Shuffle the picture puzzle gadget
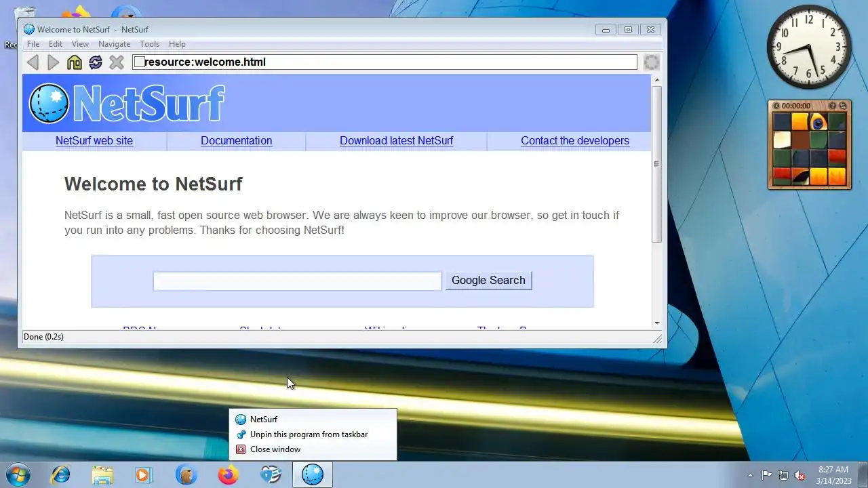The height and width of the screenshot is (488, 868). point(843,106)
